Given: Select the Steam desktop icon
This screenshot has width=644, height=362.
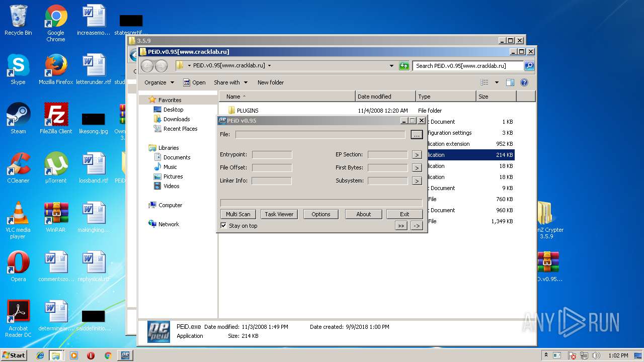Looking at the screenshot, I should coord(18,119).
